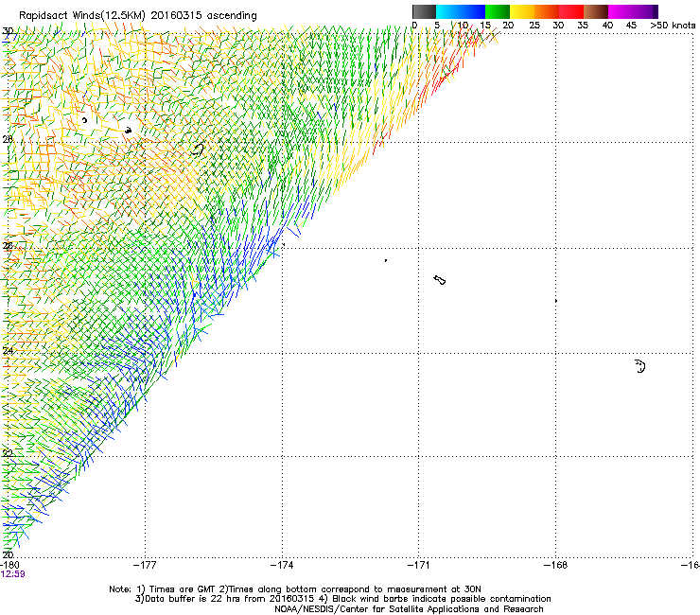The height and width of the screenshot is (615, 700).
Task: Click the dark purple >50 knots swatch
Action: pyautogui.click(x=656, y=11)
